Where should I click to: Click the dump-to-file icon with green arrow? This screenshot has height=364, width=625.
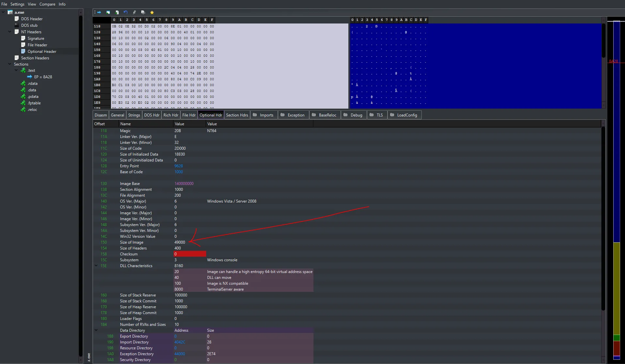pos(116,12)
